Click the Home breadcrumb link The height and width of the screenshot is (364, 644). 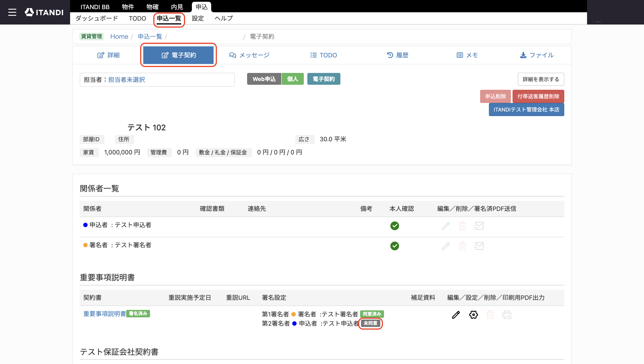tap(119, 37)
